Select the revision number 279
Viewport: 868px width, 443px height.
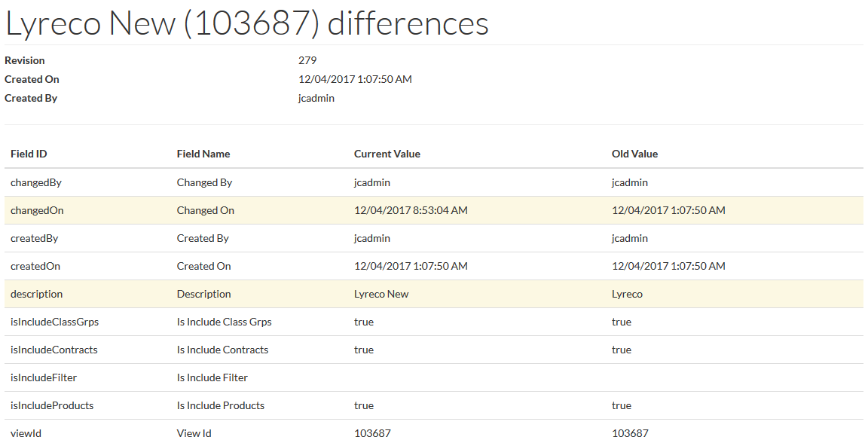[x=307, y=60]
